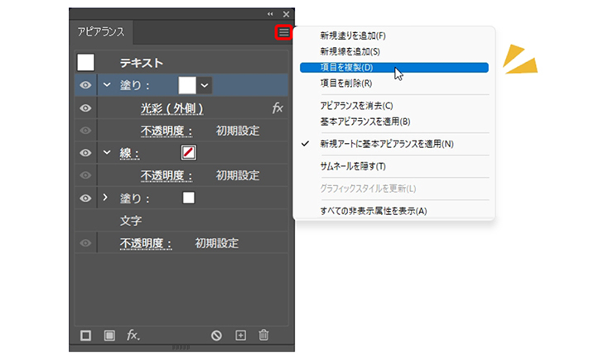Click the trash Delete Selected Item icon
The width and height of the screenshot is (613, 364).
(x=264, y=335)
